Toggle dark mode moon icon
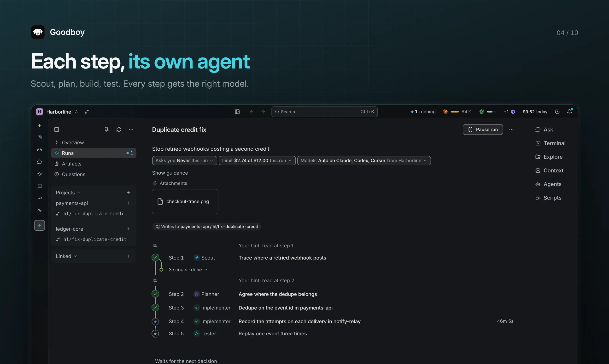This screenshot has height=364, width=609. click(x=557, y=112)
